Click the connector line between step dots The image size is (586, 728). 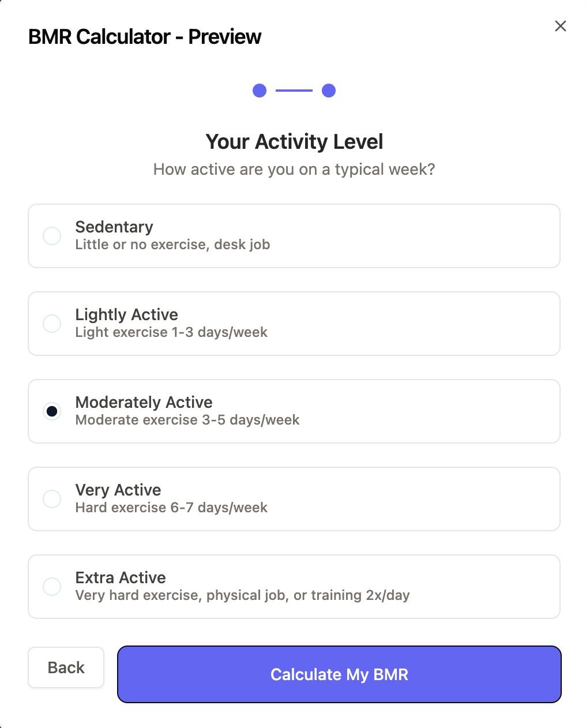294,91
